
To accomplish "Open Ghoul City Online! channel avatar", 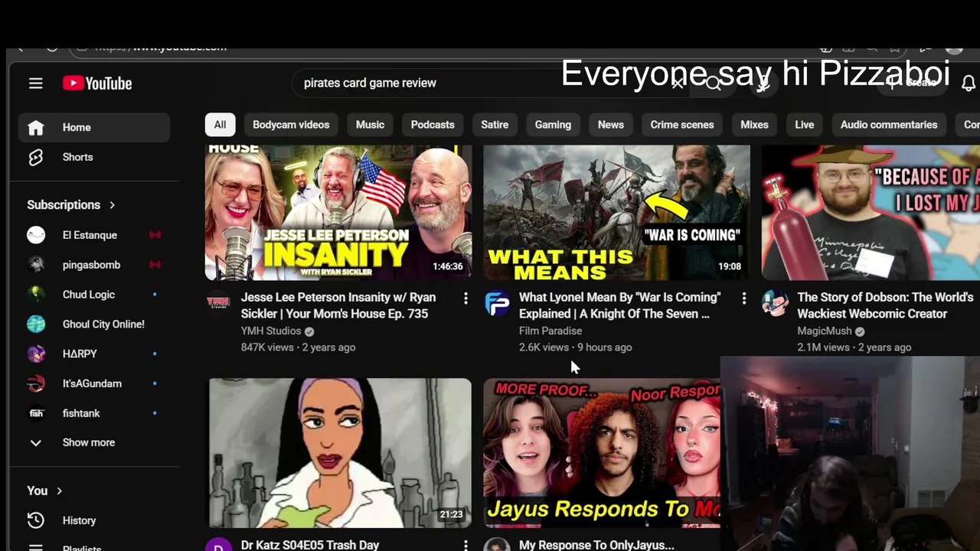I will coord(36,324).
